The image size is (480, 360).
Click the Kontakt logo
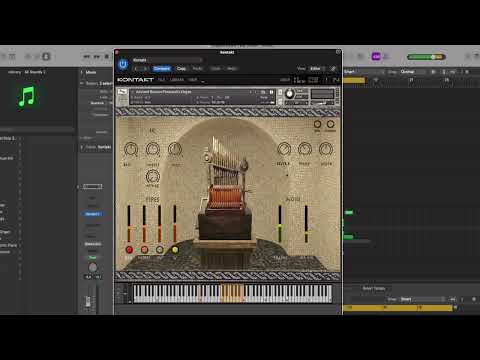point(135,80)
